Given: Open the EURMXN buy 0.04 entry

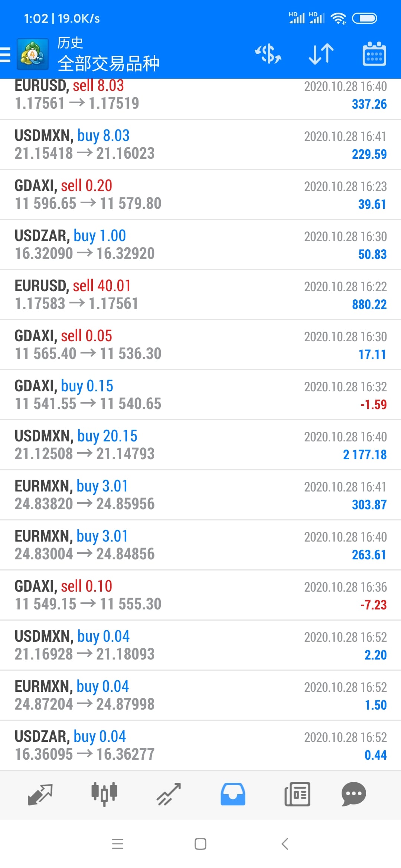Looking at the screenshot, I should (200, 695).
